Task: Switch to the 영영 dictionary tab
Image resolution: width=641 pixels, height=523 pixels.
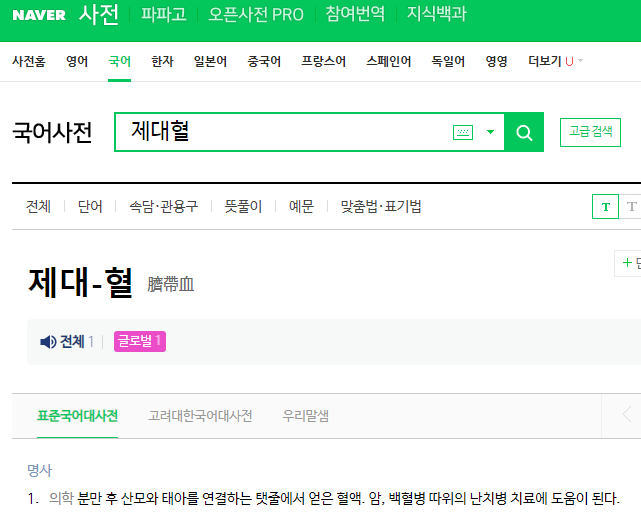Action: pyautogui.click(x=496, y=61)
